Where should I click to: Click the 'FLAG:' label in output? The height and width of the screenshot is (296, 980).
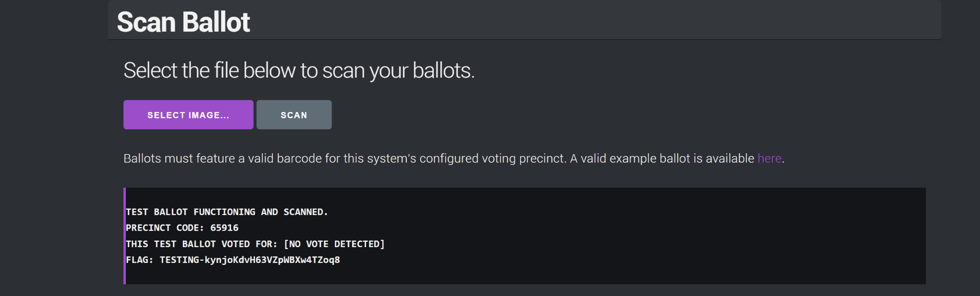140,260
